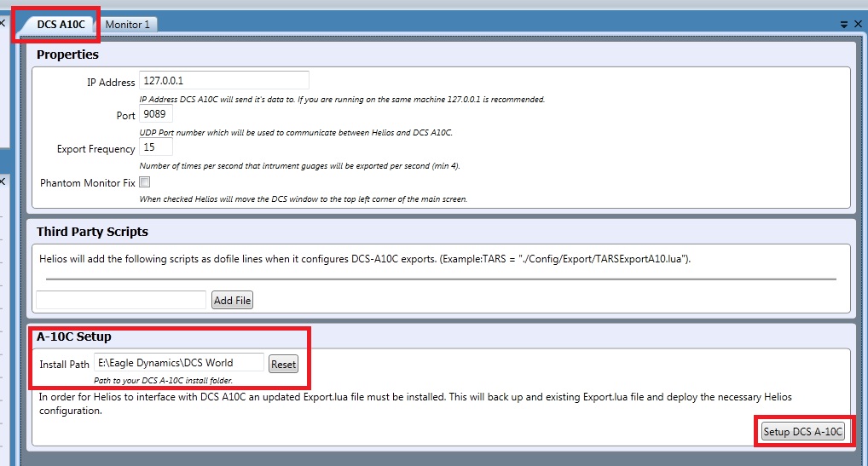Screen dimensions: 868x466
Task: Click the A-10C Setup heading
Action: (73, 337)
